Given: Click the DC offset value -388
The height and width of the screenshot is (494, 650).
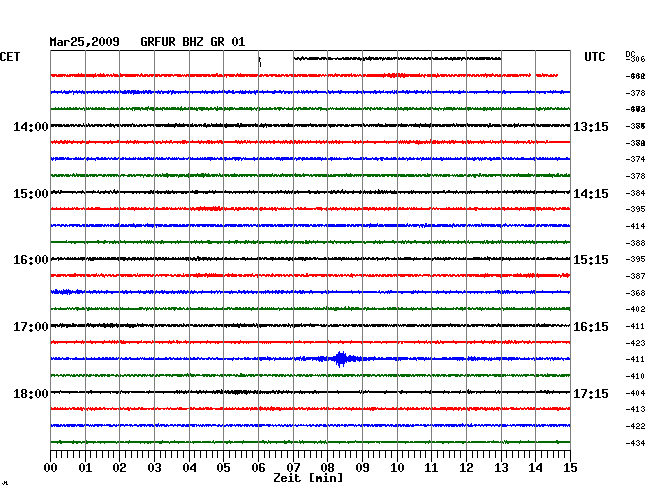Looking at the screenshot, I should (x=635, y=243).
